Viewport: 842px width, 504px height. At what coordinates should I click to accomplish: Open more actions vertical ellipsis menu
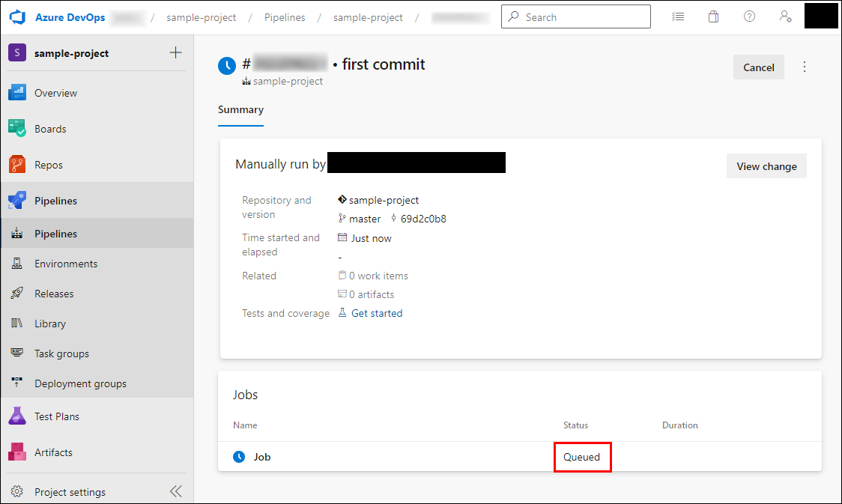click(805, 67)
